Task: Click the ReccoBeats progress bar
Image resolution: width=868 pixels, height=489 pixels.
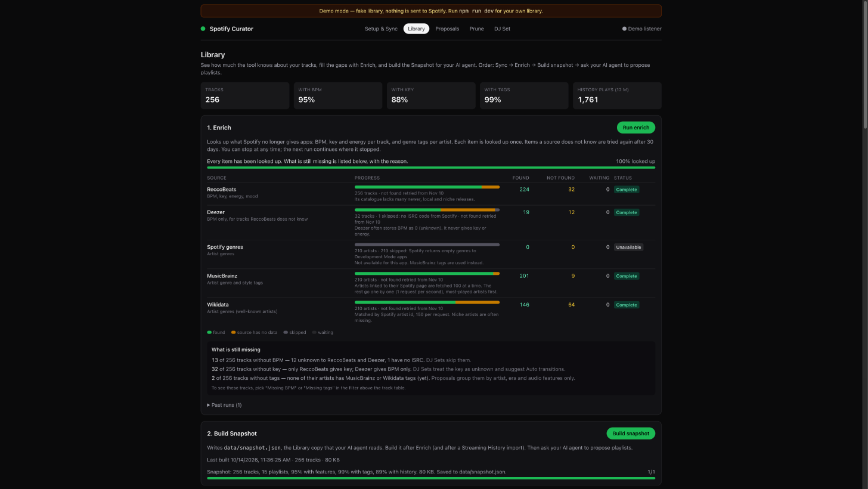Action: coord(427,187)
